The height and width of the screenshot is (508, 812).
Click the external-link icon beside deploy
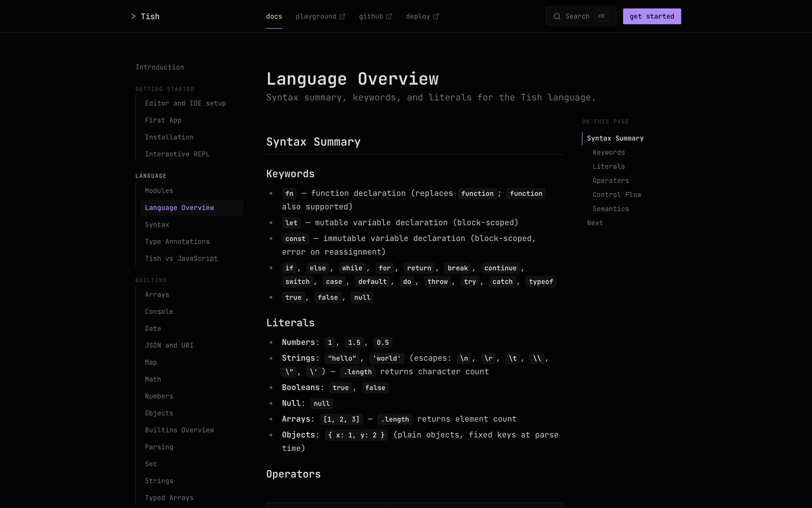436,16
